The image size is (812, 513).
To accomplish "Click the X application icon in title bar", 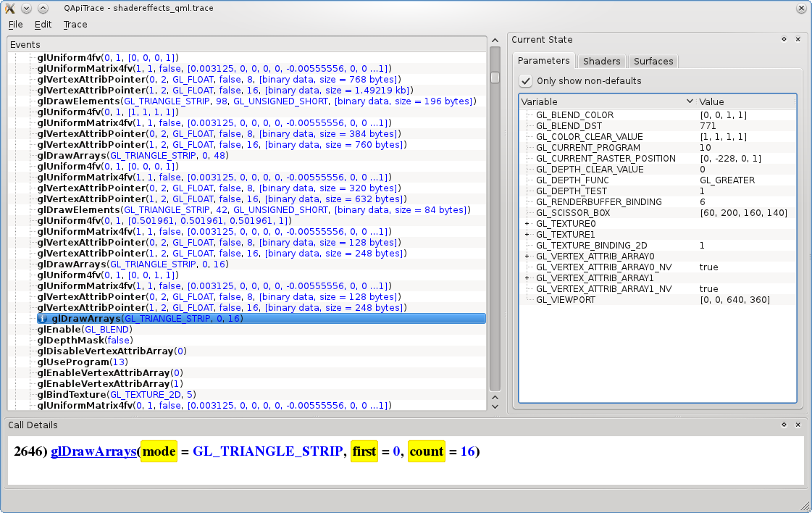I will click(x=9, y=8).
